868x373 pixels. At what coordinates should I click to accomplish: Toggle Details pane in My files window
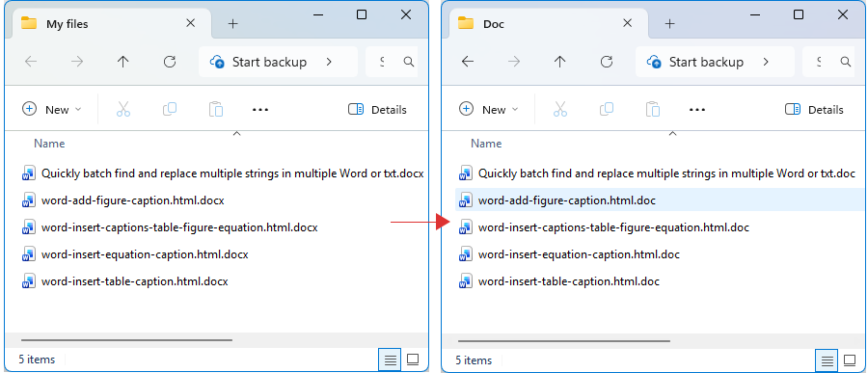point(377,110)
